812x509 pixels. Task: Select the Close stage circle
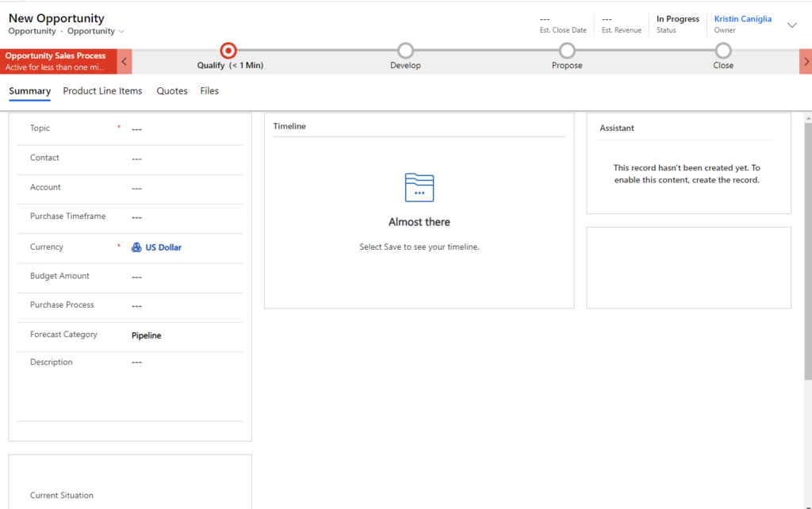(723, 51)
